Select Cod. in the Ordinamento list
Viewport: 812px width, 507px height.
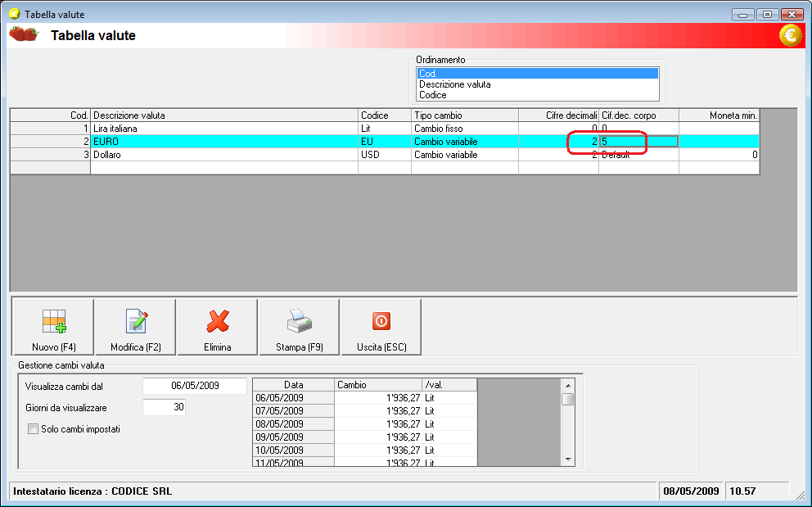(x=538, y=74)
